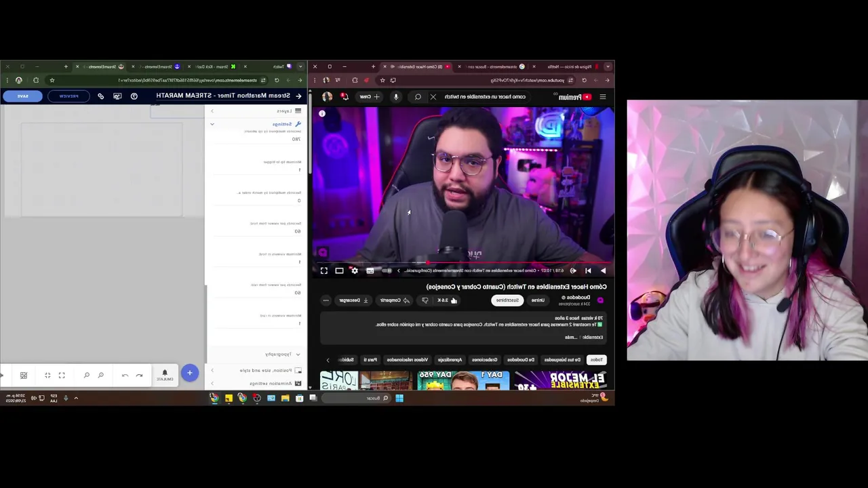Collapse the Settings section chevron

pyautogui.click(x=212, y=124)
